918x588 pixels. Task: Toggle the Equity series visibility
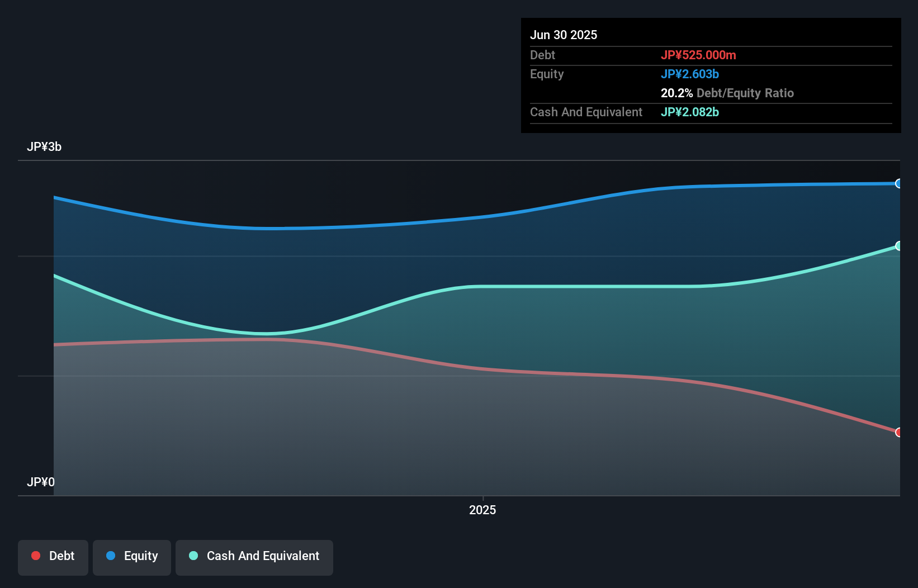tap(131, 557)
